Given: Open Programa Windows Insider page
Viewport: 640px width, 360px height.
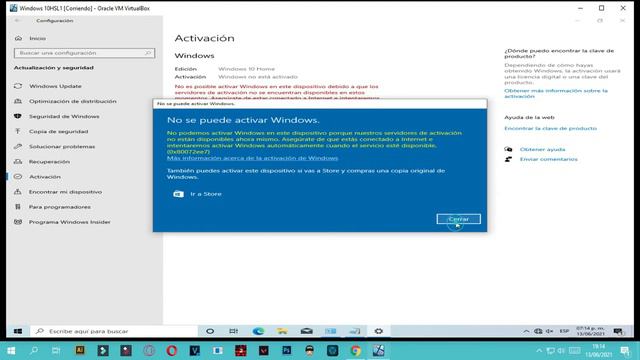Looking at the screenshot, I should click(x=69, y=222).
